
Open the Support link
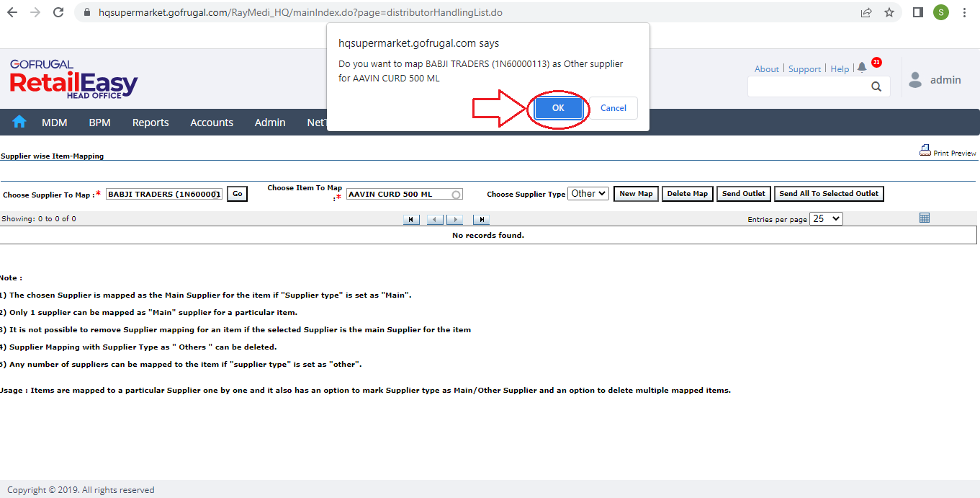(804, 69)
